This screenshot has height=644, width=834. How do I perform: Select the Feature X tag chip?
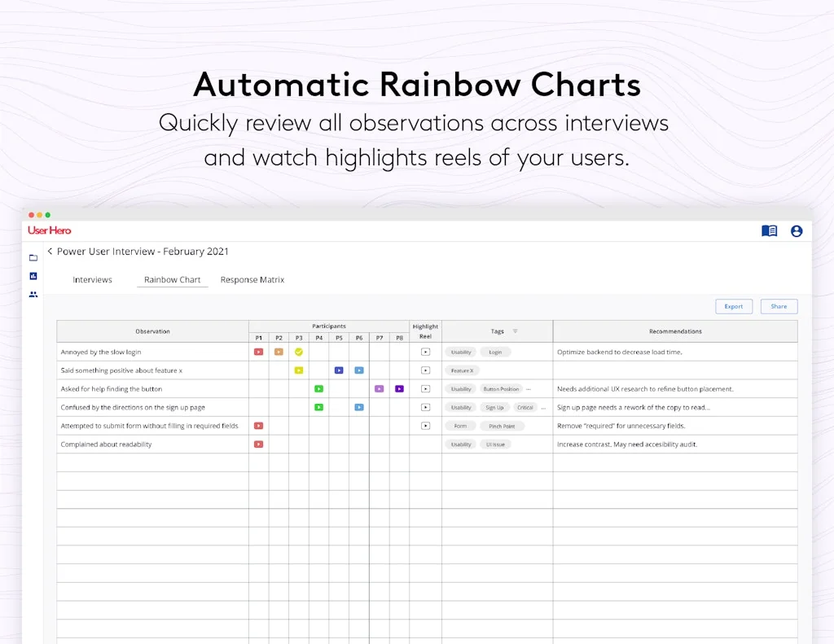pyautogui.click(x=460, y=370)
